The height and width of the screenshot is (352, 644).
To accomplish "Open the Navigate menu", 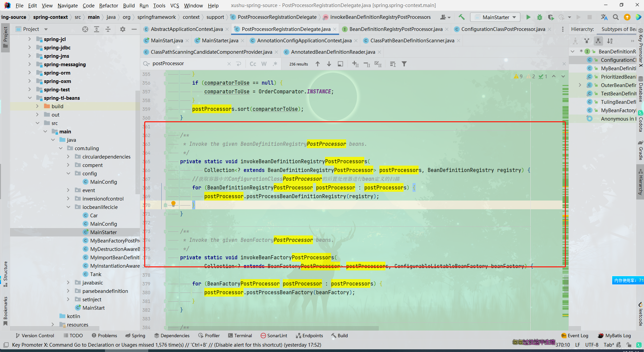I will pyautogui.click(x=67, y=5).
